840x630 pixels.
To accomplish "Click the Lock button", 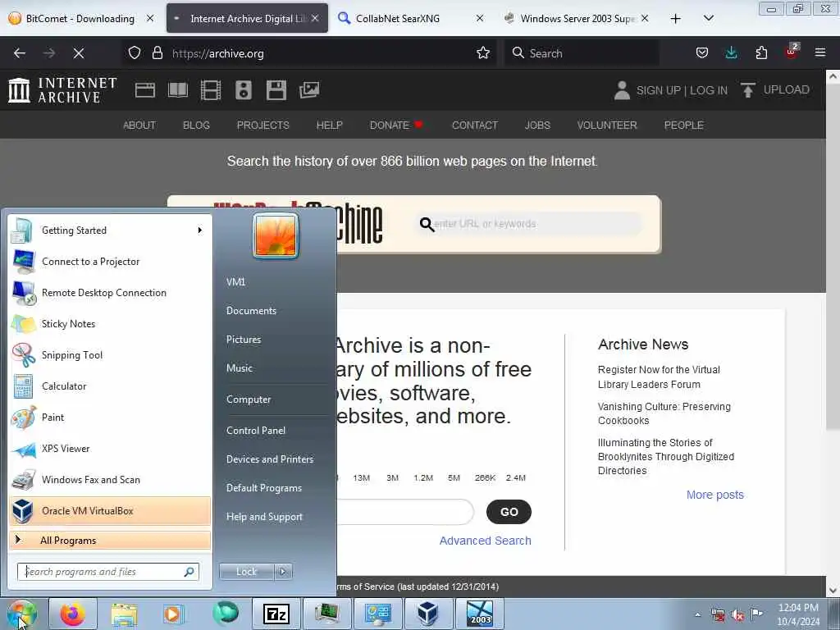I will [246, 572].
